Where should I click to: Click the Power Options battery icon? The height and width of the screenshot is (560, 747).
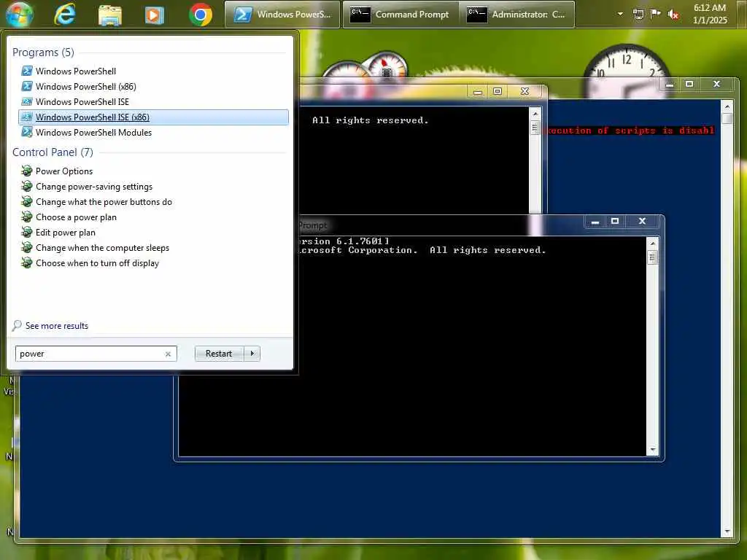[27, 171]
